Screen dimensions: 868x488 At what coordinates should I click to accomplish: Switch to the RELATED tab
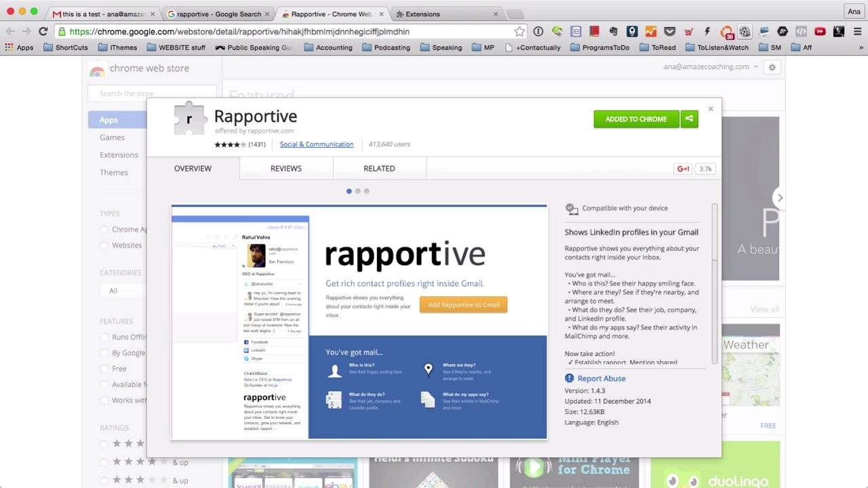[379, 168]
